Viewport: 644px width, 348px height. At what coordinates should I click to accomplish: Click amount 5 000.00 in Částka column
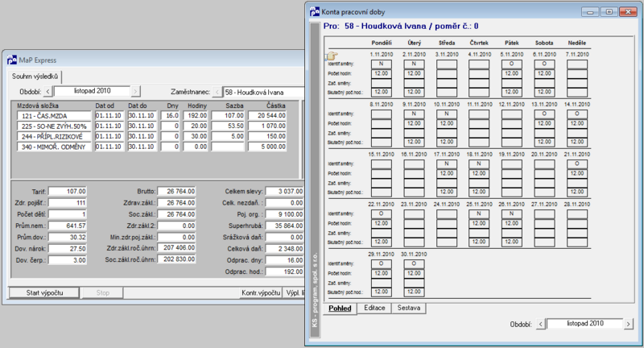coord(267,147)
